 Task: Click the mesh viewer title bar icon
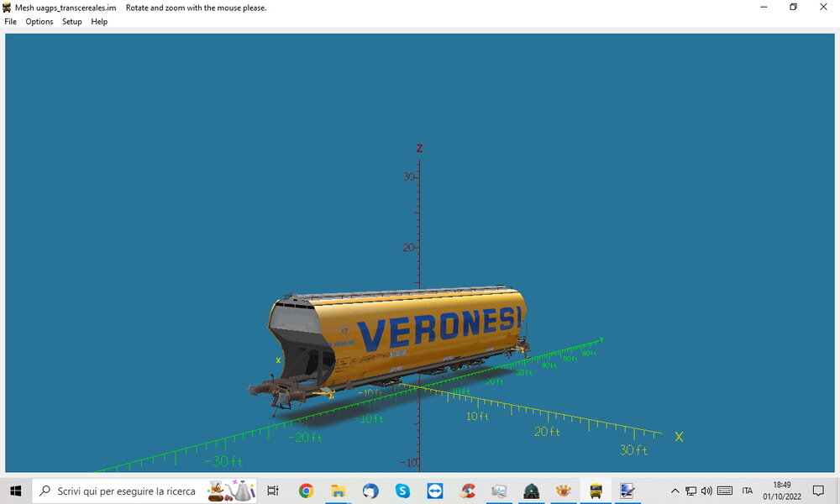tap(7, 8)
